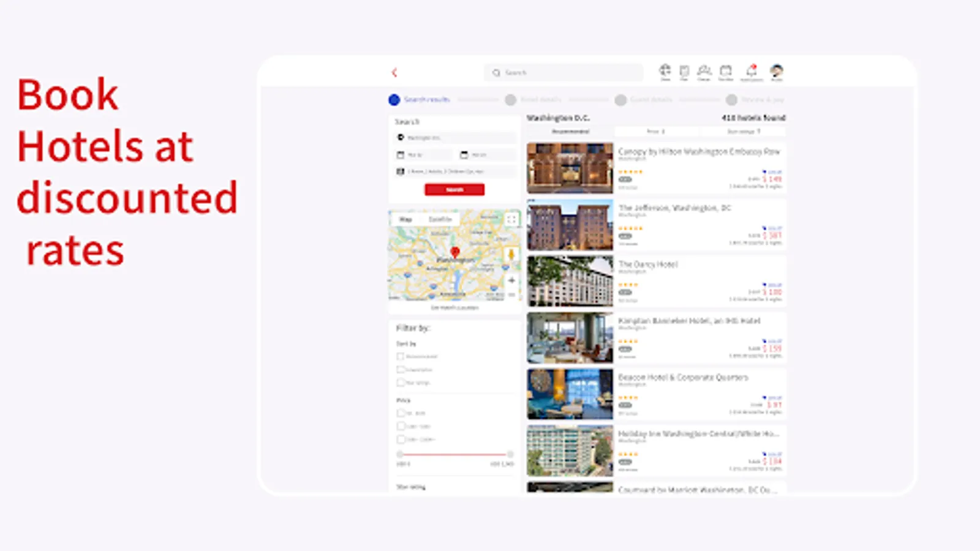980x551 pixels.
Task: Click the red location pin on the map
Action: coord(454,252)
